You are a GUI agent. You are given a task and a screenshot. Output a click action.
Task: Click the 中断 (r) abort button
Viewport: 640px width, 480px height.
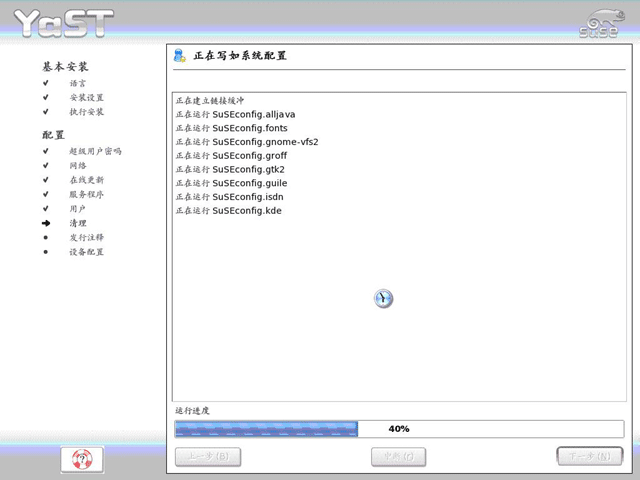pos(398,457)
